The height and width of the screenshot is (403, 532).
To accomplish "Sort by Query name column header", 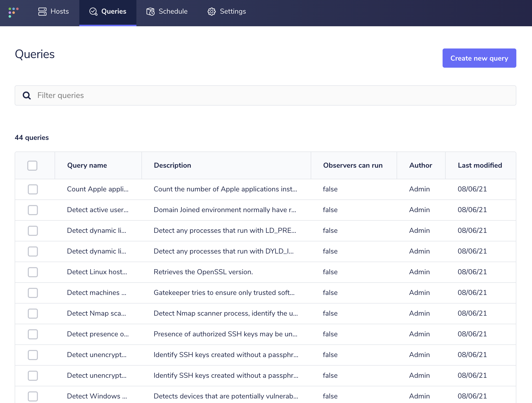I will coord(87,165).
